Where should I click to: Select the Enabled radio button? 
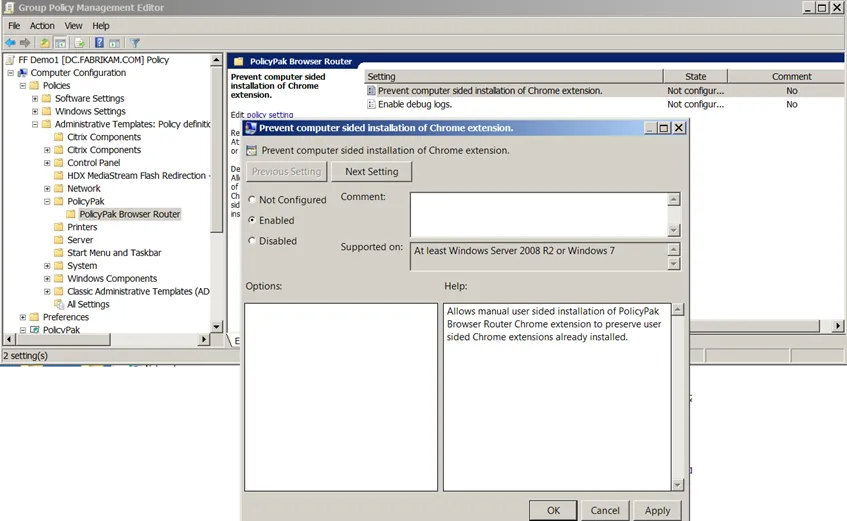[252, 220]
